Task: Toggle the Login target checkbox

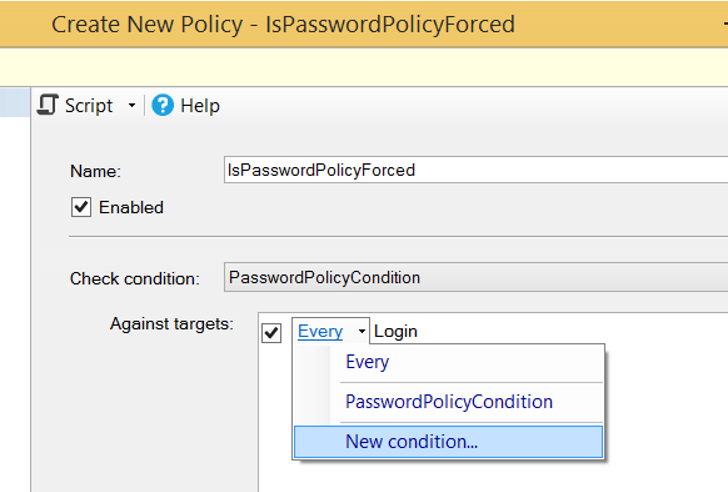Action: 272,333
